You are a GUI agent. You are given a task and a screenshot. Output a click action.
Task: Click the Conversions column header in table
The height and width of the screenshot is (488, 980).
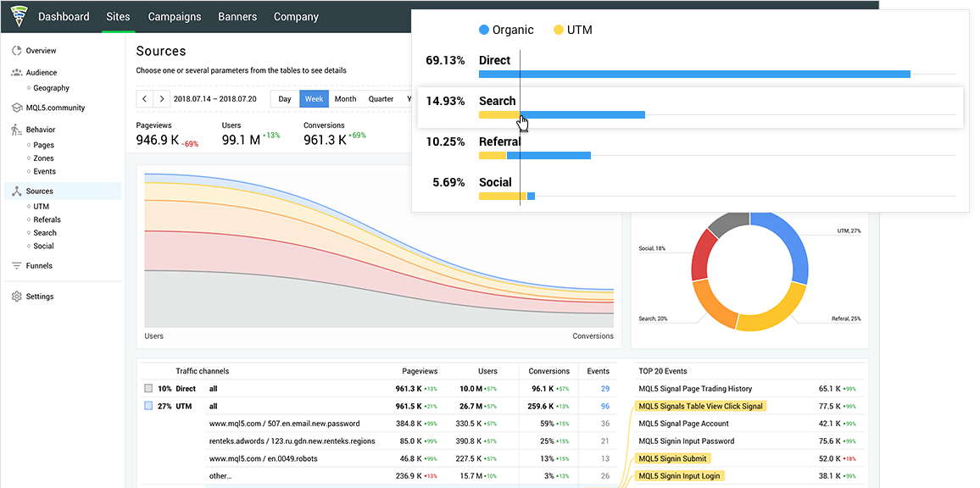(548, 371)
